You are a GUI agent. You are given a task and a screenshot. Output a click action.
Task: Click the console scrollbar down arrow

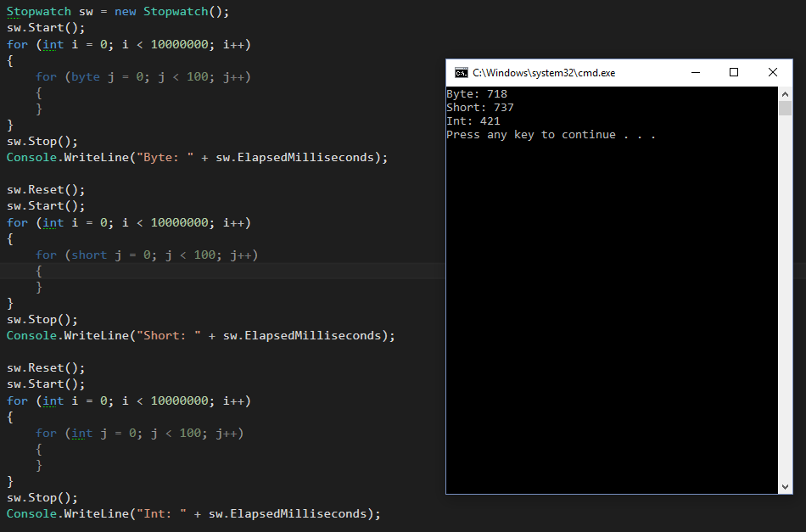[x=785, y=487]
